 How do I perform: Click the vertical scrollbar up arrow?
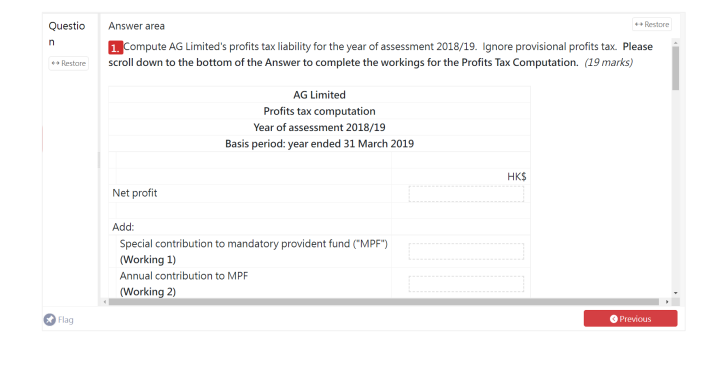(675, 43)
